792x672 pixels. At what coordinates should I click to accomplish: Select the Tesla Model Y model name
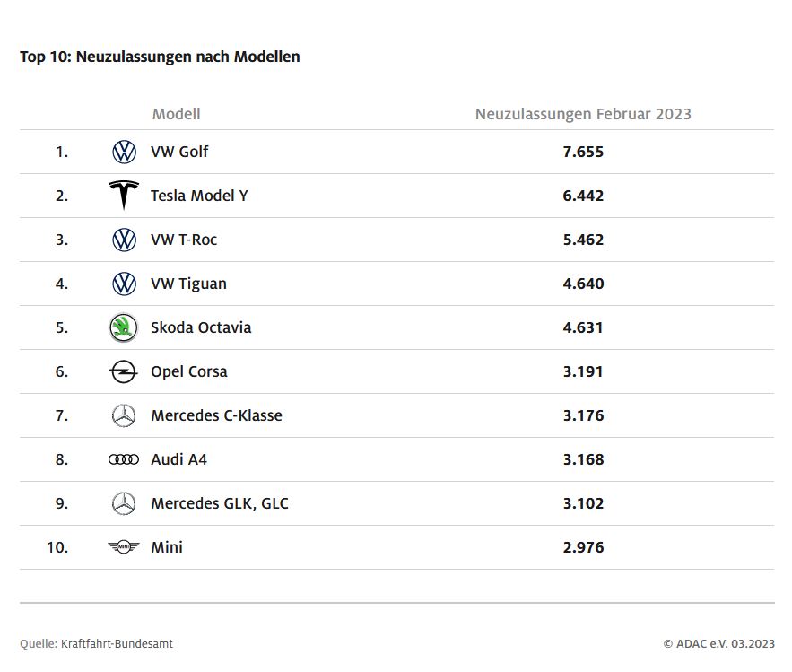[x=199, y=196]
